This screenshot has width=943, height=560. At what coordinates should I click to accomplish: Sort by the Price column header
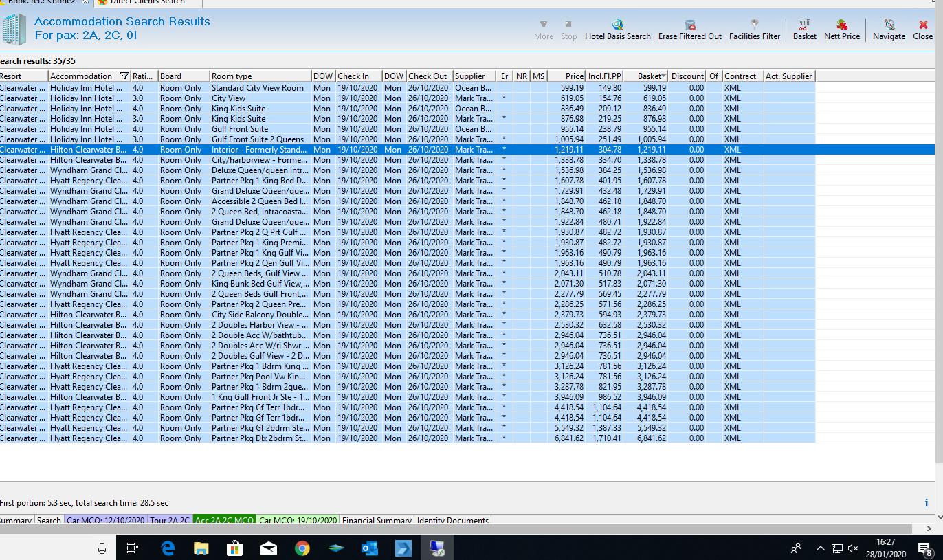point(566,76)
